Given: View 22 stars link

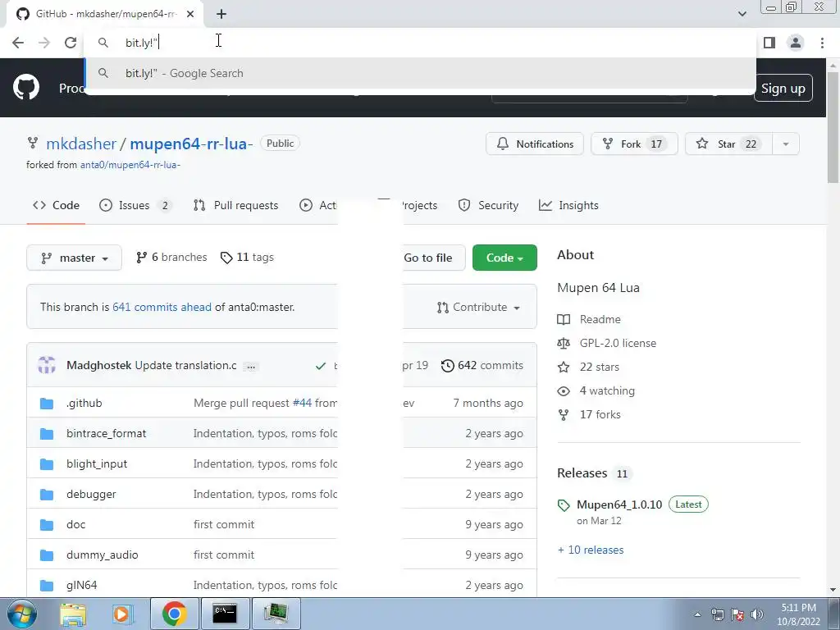Looking at the screenshot, I should [588, 367].
